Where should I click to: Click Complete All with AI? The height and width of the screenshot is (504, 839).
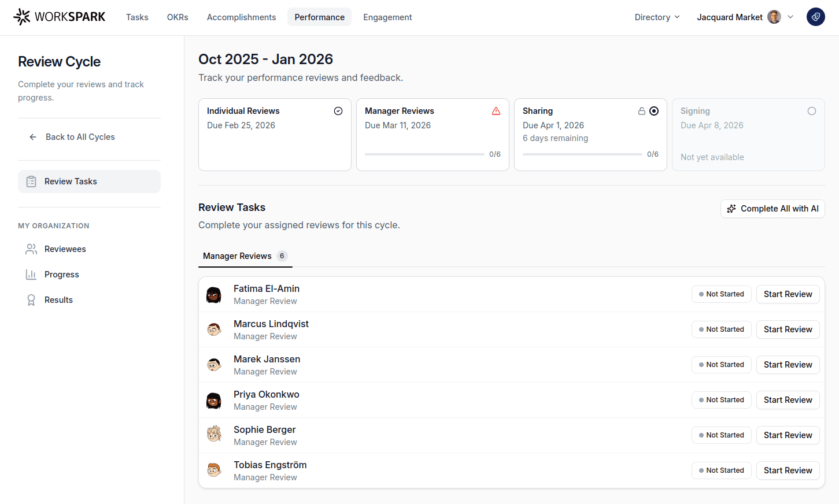[773, 209]
